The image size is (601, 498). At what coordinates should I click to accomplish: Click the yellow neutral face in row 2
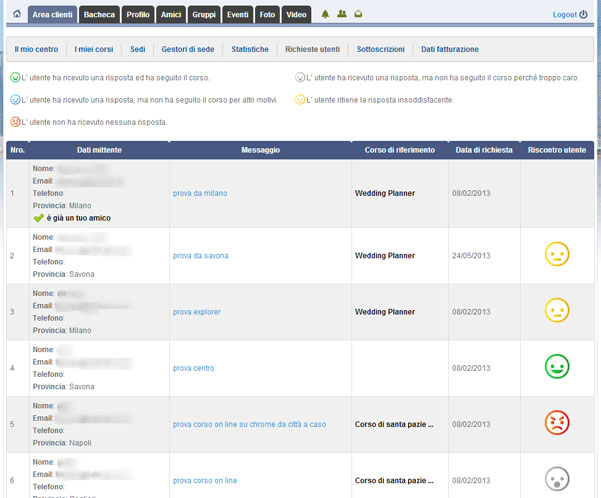pyautogui.click(x=557, y=255)
